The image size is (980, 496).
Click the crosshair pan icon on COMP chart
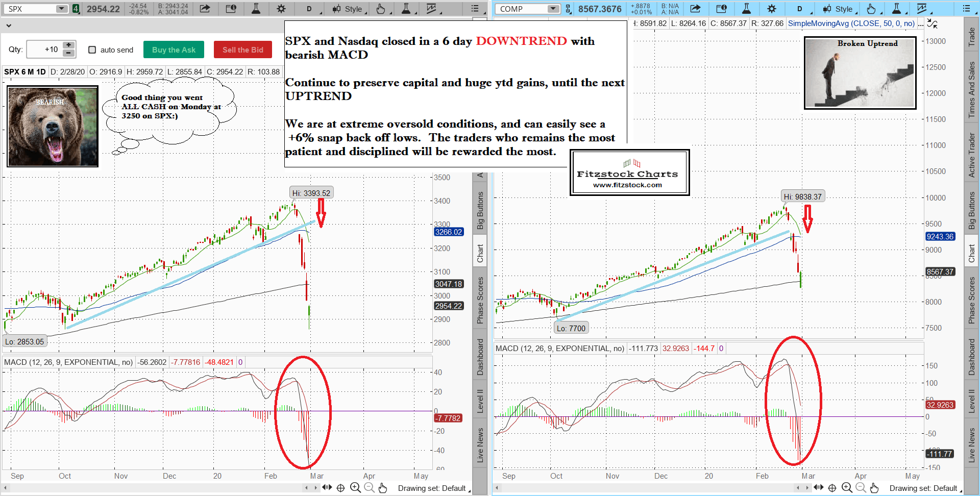pyautogui.click(x=832, y=488)
